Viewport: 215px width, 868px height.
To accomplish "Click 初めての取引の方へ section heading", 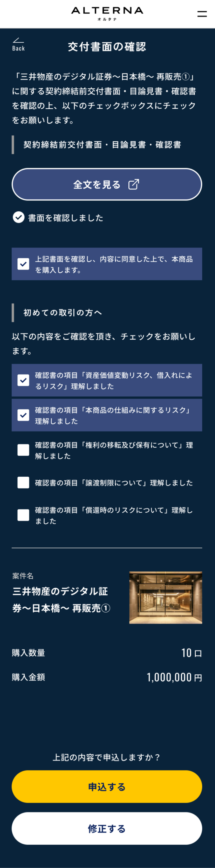I will [x=62, y=313].
